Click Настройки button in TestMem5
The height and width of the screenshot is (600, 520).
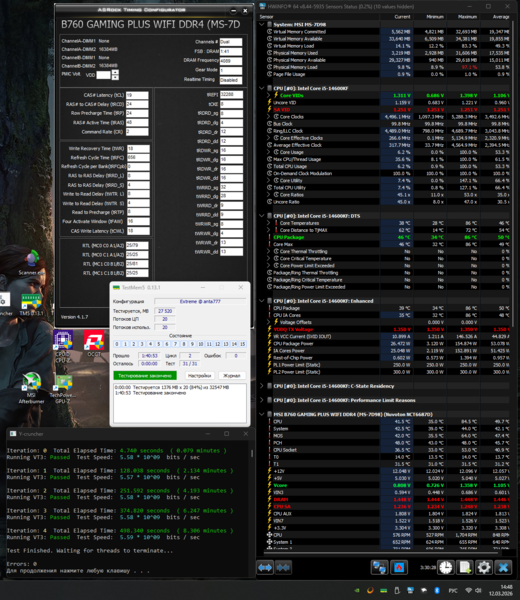(x=199, y=376)
